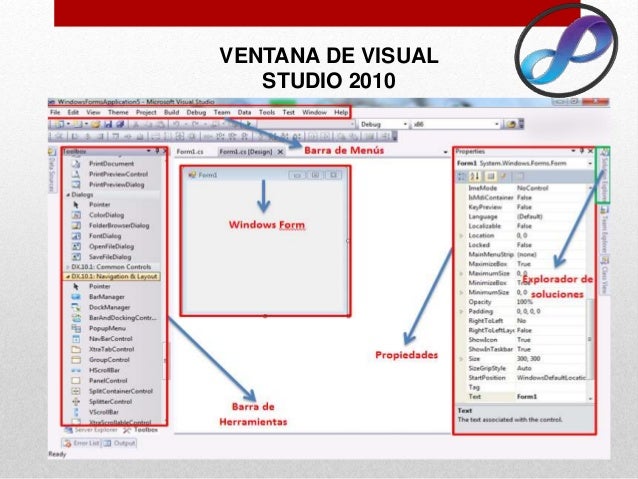Collapse the Dialogs toolbox group
638x479 pixels.
pyautogui.click(x=68, y=195)
